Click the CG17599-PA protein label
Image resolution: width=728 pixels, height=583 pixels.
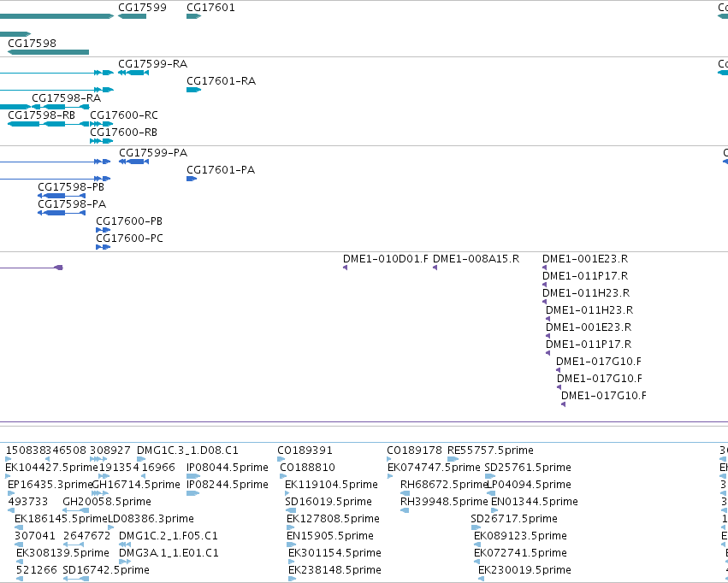(153, 153)
